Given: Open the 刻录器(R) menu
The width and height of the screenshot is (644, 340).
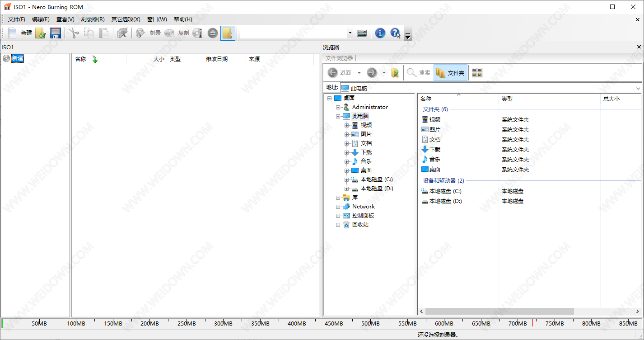Looking at the screenshot, I should [93, 19].
